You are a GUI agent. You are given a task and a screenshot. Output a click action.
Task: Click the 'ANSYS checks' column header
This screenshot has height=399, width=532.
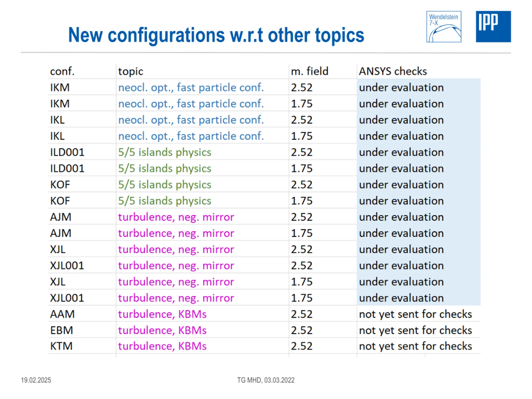pyautogui.click(x=393, y=71)
